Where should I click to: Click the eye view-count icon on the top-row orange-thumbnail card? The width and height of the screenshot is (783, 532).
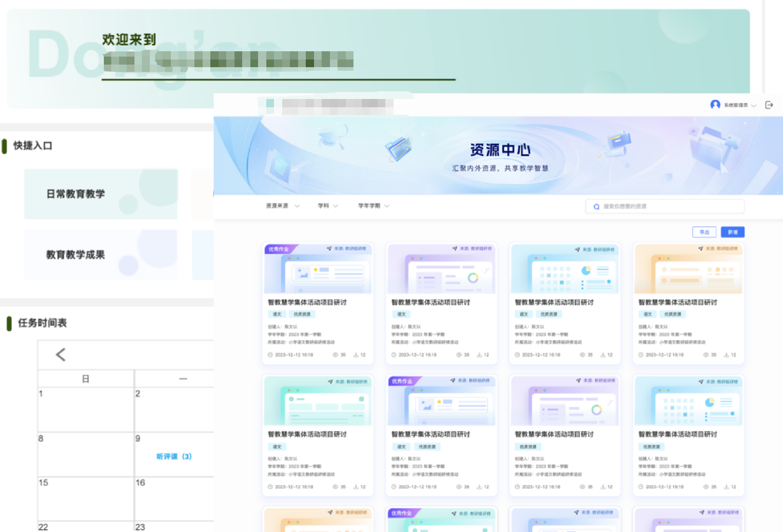point(706,355)
